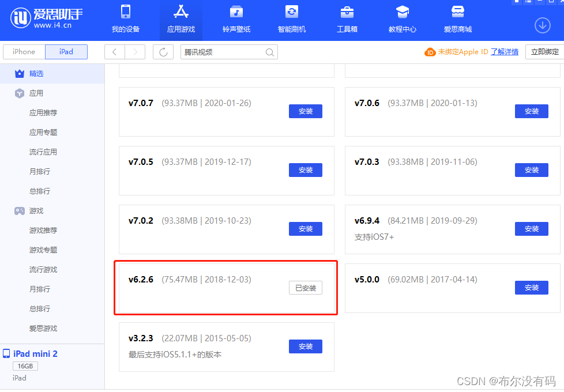Click the 最后支持iOS5.1.1+的版本 note
This screenshot has height=392, width=564.
175,355
